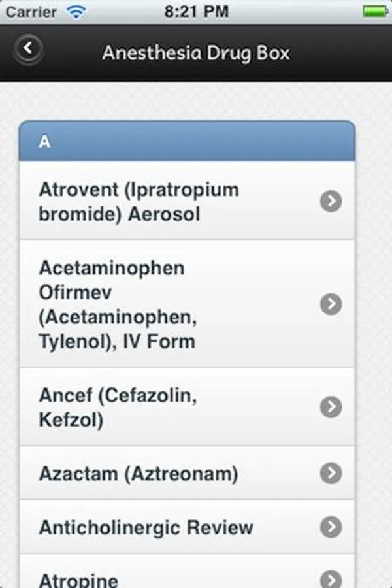Viewport: 392px width, 588px height.
Task: Click the arrow icon beside Atropine
Action: point(331,579)
